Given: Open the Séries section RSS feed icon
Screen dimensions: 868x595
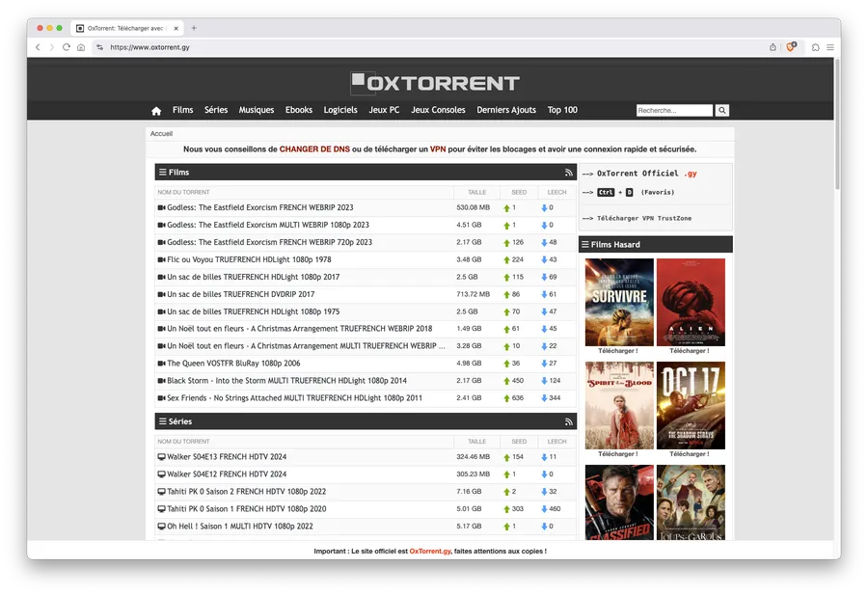Looking at the screenshot, I should 568,421.
